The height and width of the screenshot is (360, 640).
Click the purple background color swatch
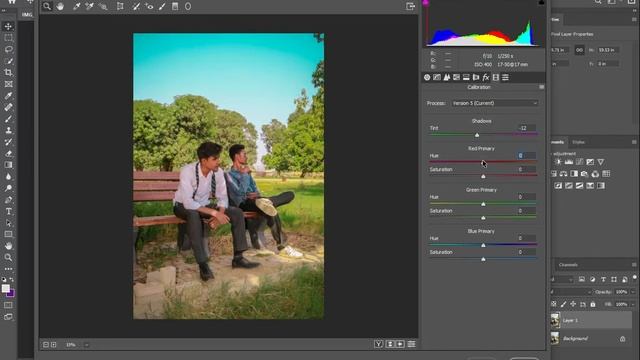coord(11,294)
